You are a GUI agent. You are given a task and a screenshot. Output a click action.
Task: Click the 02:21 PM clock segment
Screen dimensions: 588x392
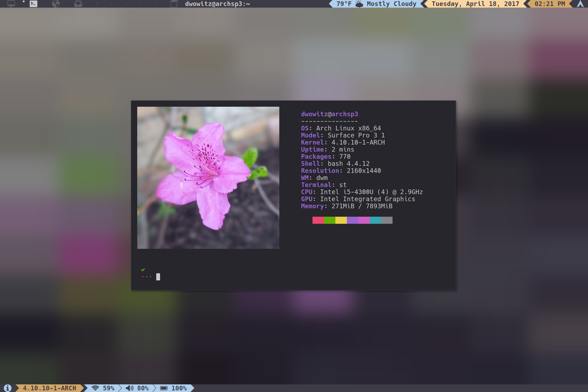pos(550,4)
